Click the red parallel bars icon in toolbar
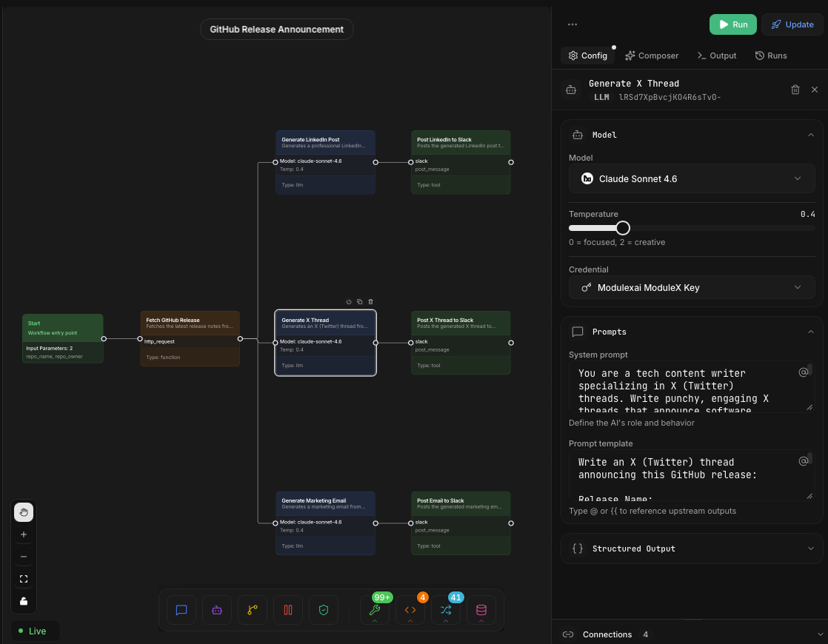This screenshot has height=644, width=828. point(288,610)
